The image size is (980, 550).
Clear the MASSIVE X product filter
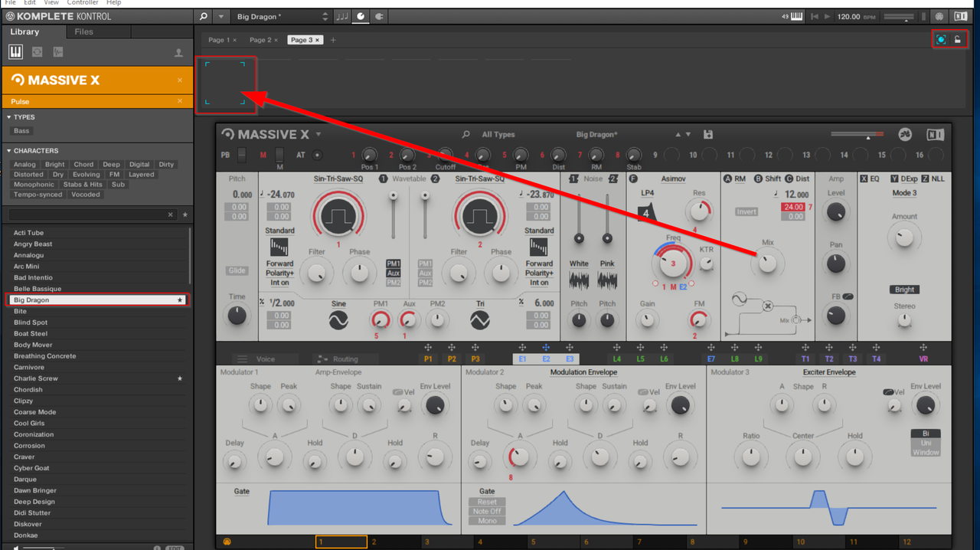tap(180, 80)
